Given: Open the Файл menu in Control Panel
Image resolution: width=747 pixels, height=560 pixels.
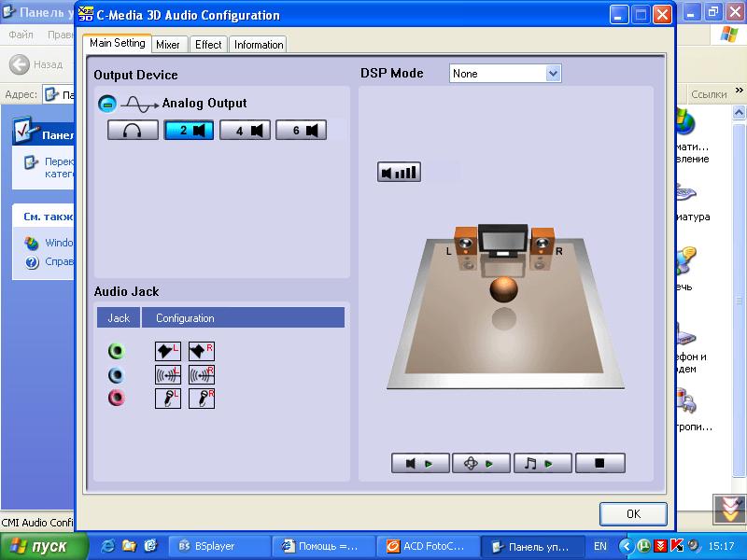Looking at the screenshot, I should click(x=21, y=35).
